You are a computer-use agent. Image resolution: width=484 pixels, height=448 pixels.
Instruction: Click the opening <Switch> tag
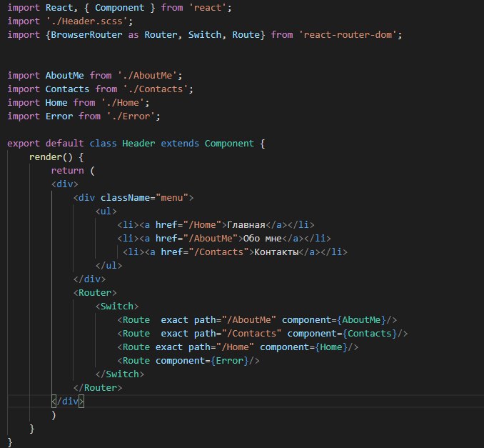click(x=117, y=307)
